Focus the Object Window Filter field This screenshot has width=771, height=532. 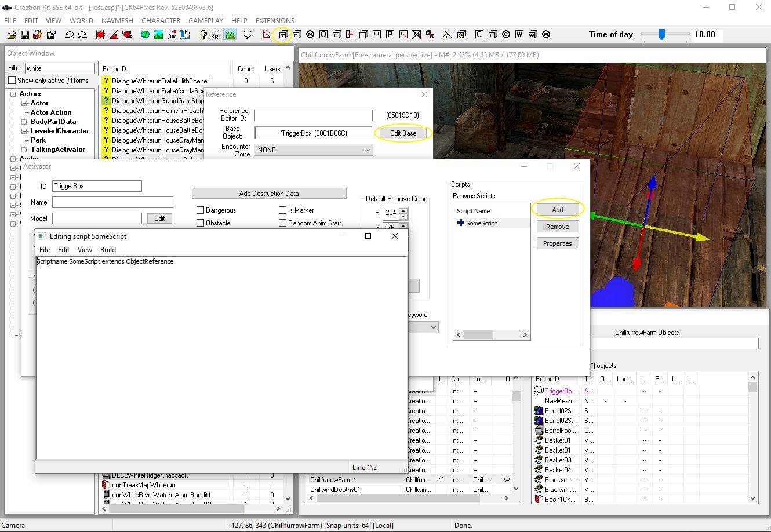(60, 68)
